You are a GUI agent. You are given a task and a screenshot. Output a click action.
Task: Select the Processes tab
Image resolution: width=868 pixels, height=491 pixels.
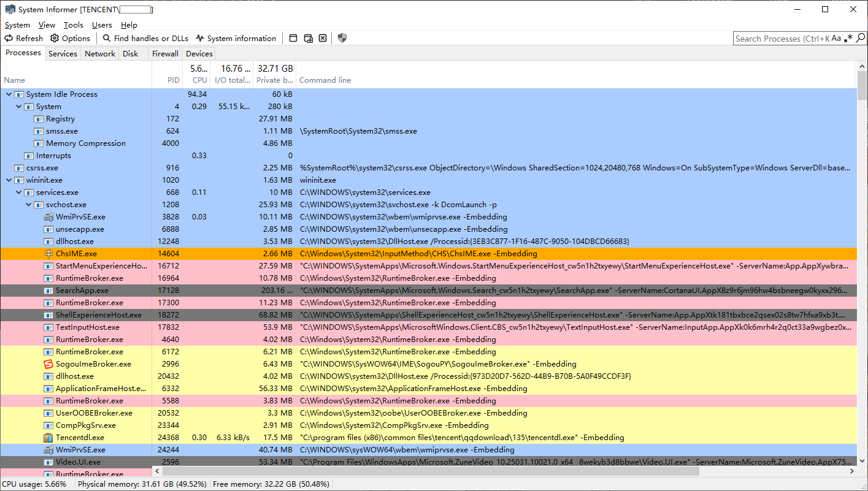pyautogui.click(x=23, y=53)
